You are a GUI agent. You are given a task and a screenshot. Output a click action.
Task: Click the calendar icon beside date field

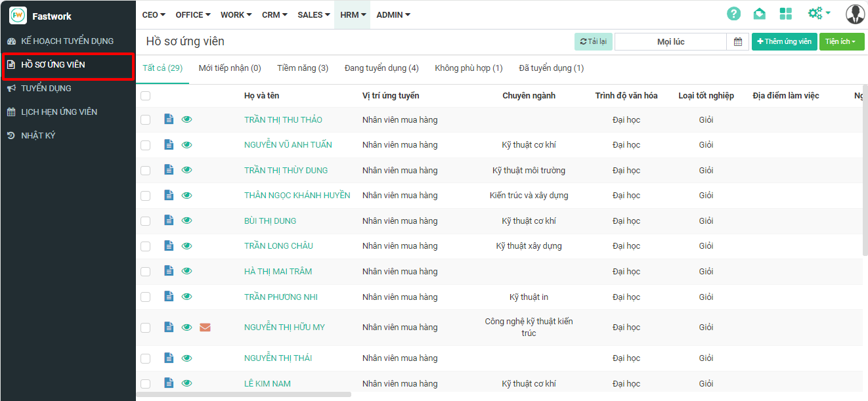pyautogui.click(x=737, y=42)
